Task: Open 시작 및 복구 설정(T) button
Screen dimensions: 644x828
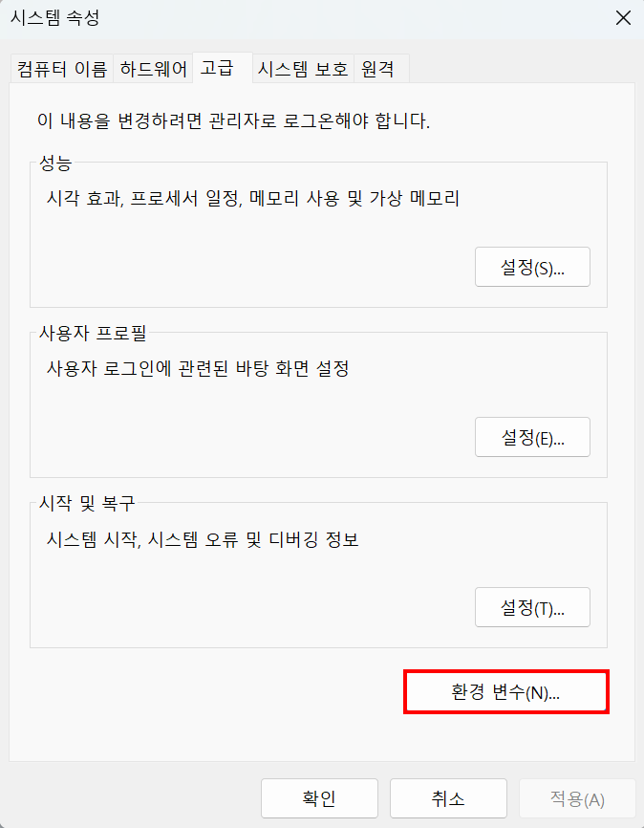Action: 532,607
